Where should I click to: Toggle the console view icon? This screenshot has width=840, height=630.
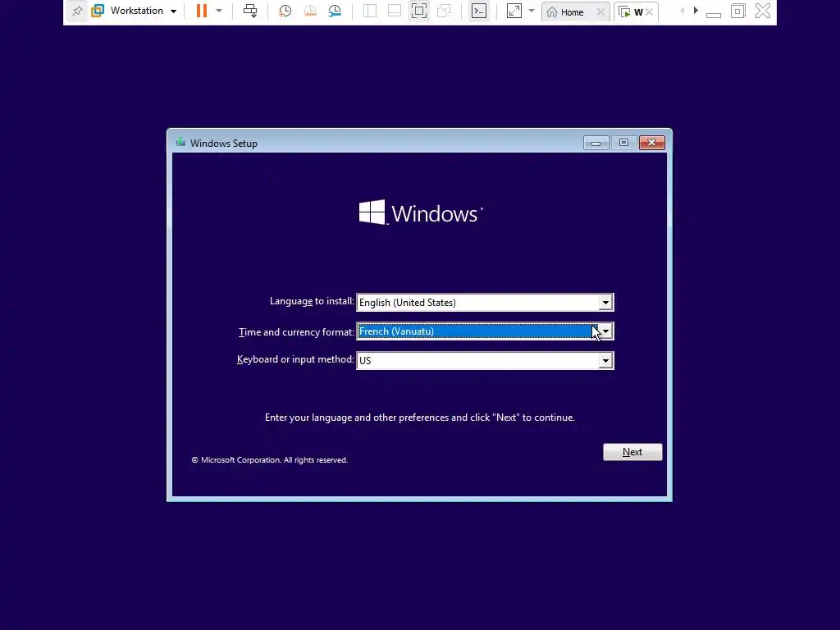point(479,11)
